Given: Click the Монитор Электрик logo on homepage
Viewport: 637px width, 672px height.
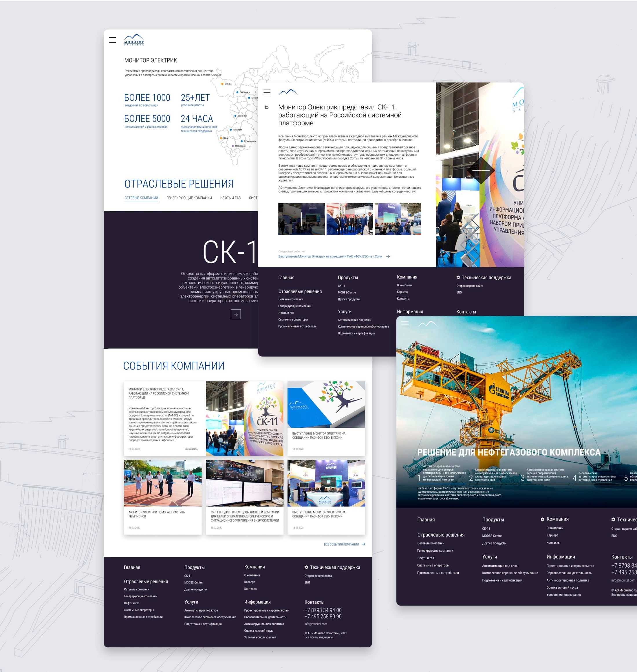Looking at the screenshot, I should [x=134, y=40].
